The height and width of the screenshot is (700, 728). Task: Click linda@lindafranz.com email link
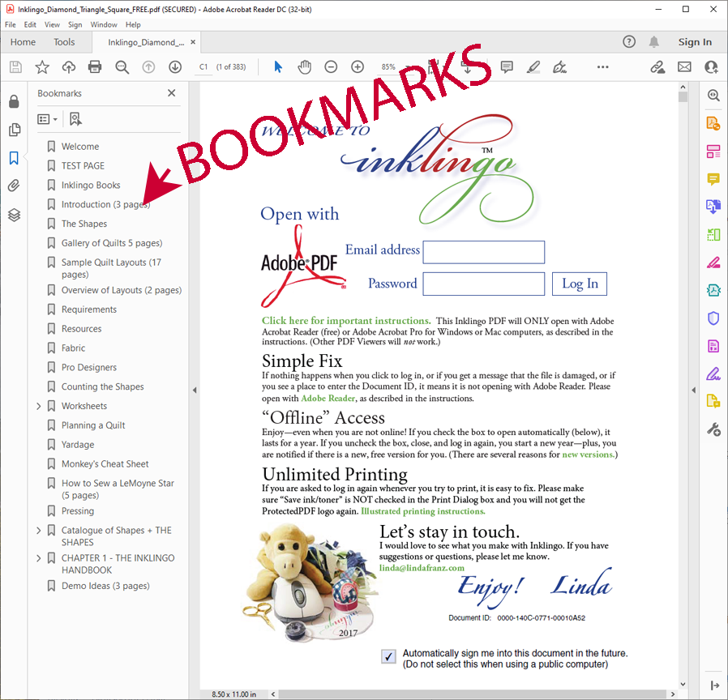tap(422, 568)
